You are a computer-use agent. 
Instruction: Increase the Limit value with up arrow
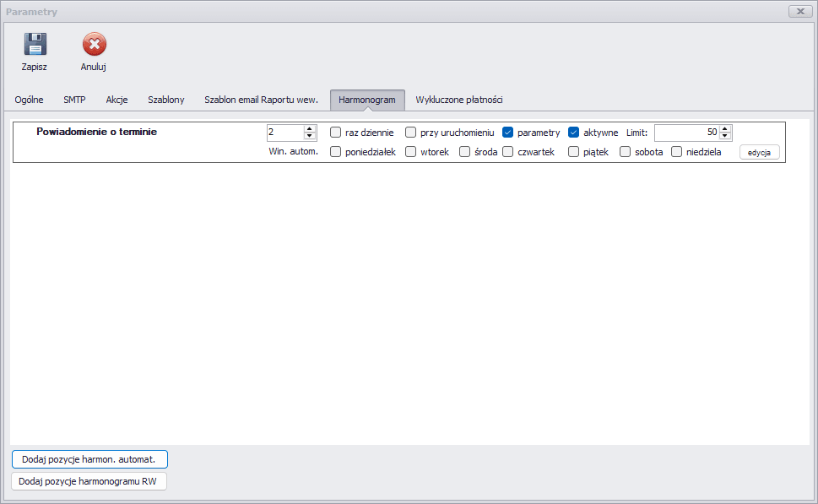pos(724,129)
